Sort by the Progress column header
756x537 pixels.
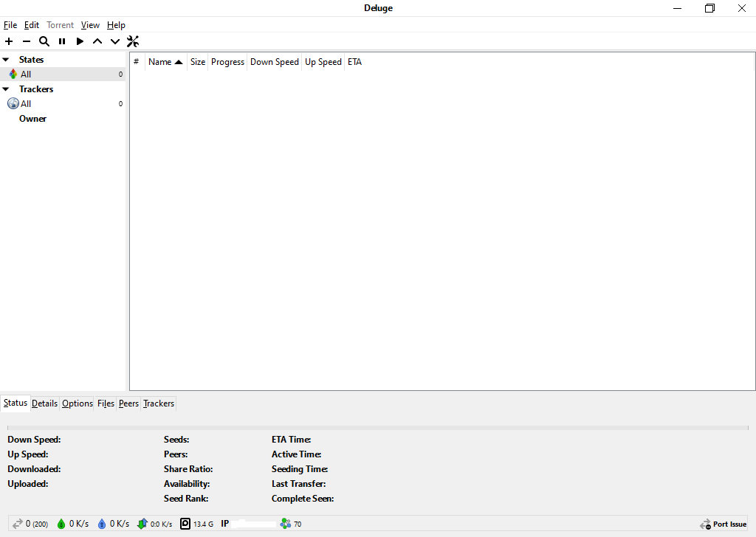click(227, 62)
